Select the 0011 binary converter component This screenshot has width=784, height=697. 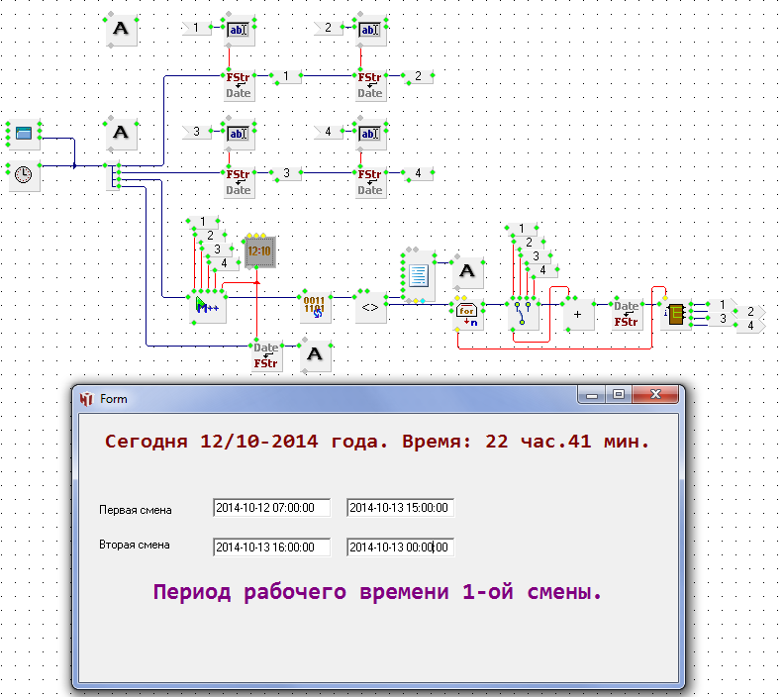[313, 308]
